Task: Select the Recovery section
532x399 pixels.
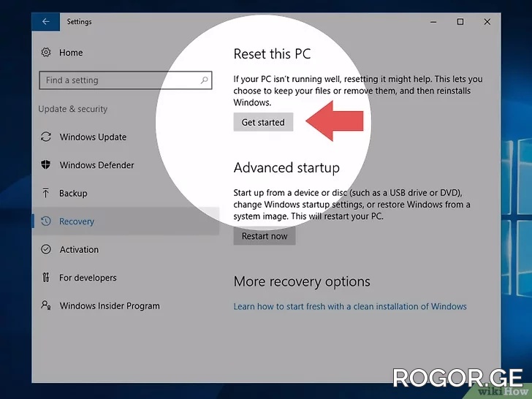Action: coord(126,221)
